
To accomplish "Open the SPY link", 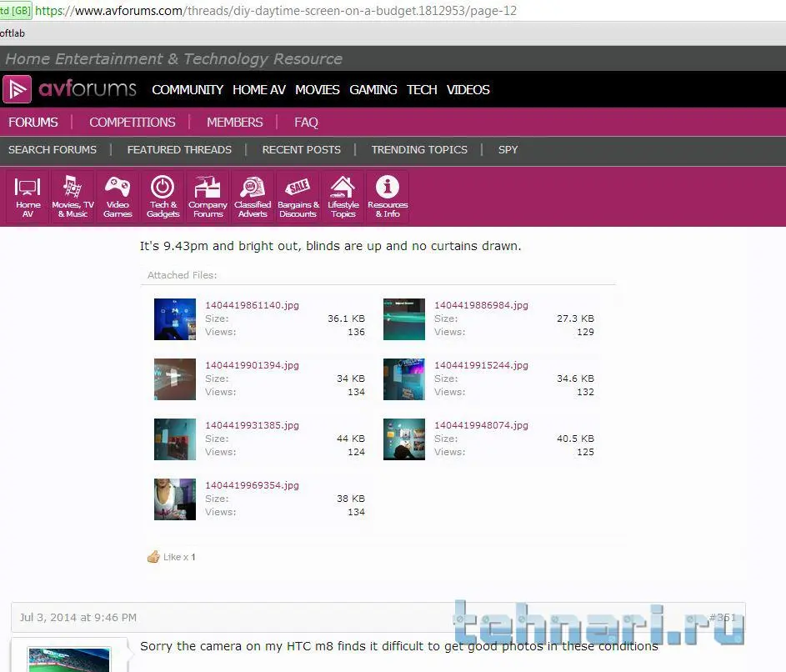I will point(508,150).
